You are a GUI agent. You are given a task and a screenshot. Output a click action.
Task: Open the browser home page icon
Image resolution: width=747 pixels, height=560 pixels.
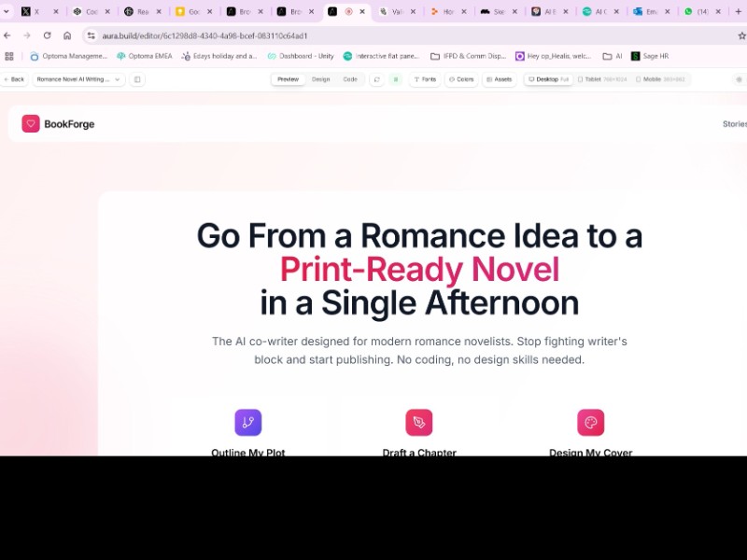click(67, 35)
